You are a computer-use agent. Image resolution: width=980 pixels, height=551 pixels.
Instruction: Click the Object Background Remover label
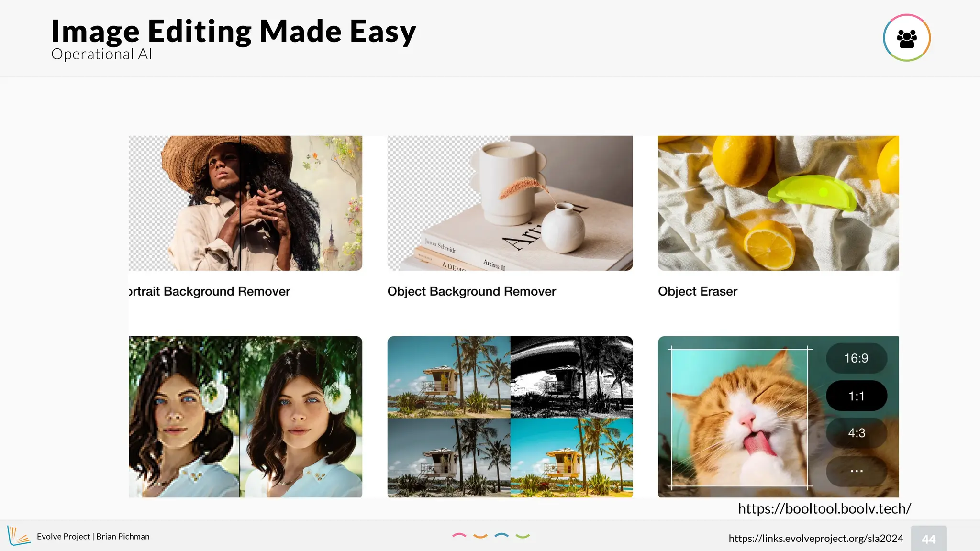tap(472, 291)
